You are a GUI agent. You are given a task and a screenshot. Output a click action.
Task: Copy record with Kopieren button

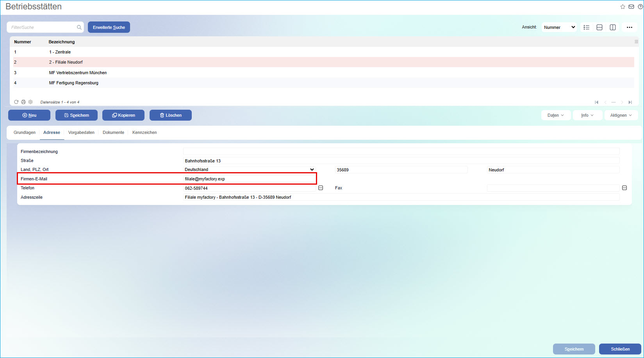(123, 115)
